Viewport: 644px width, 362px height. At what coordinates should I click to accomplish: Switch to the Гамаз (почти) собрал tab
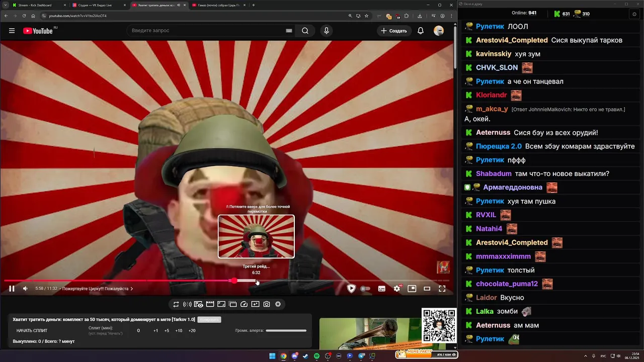click(x=218, y=5)
